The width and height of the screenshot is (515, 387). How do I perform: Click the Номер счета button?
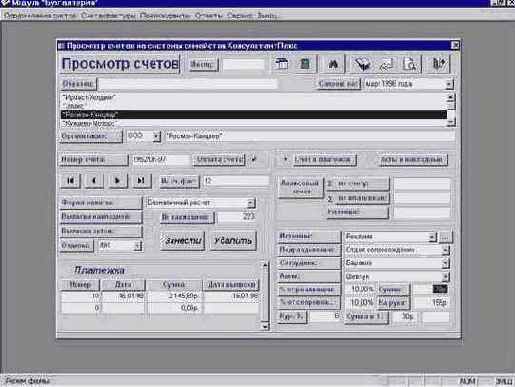coord(94,159)
